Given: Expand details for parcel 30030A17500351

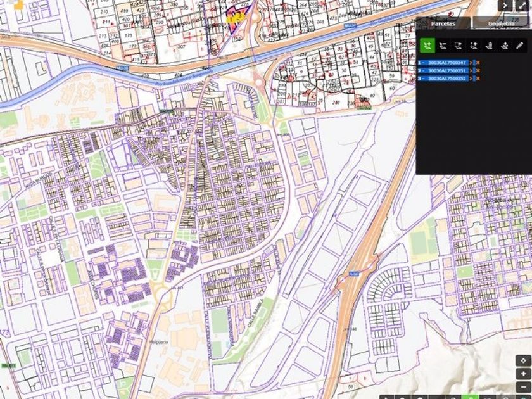Looking at the screenshot, I should [471, 70].
